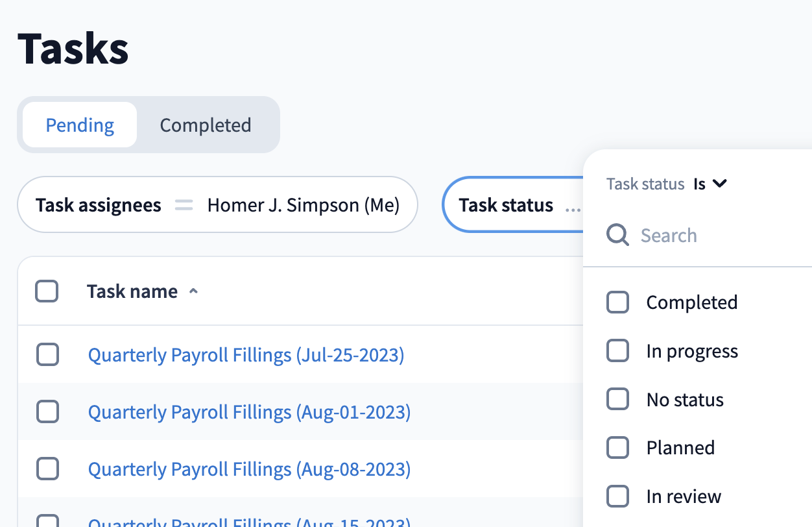Toggle the select-all tasks header checkbox
The height and width of the screenshot is (527, 812).
tap(47, 291)
